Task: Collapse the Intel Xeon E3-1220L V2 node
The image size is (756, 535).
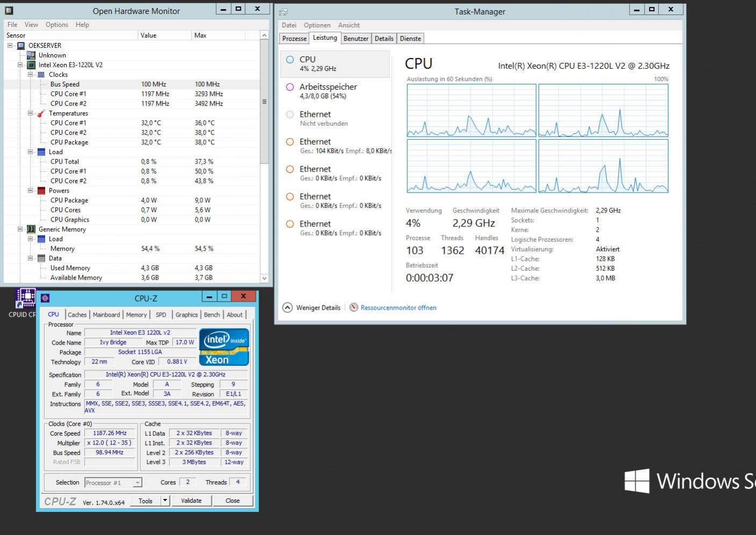Action: pyautogui.click(x=20, y=65)
